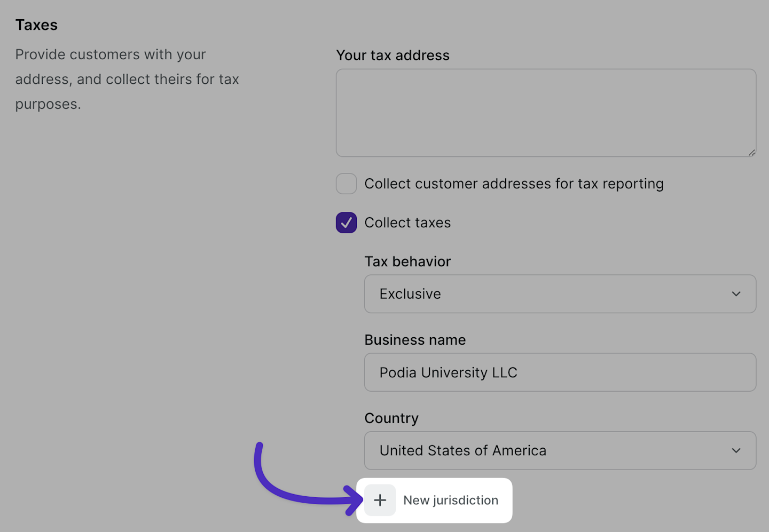
Task: Uncheck the Collect taxes checkbox
Action: (x=346, y=223)
